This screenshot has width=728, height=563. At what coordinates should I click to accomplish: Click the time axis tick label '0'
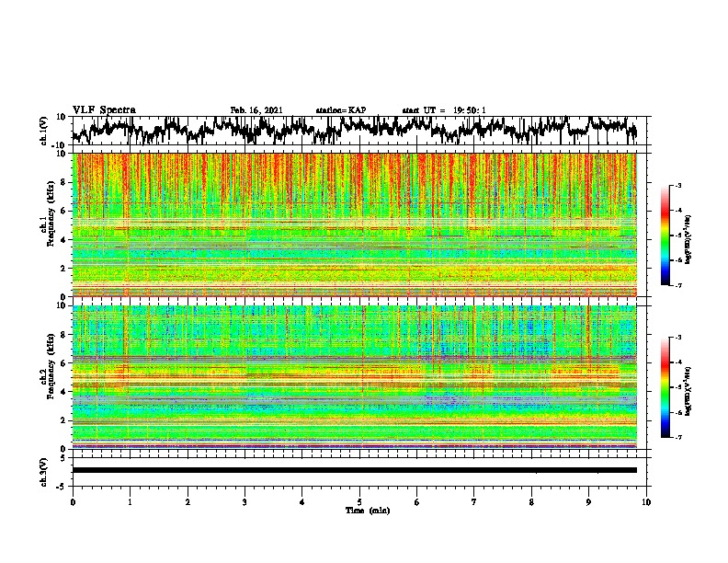(73, 502)
